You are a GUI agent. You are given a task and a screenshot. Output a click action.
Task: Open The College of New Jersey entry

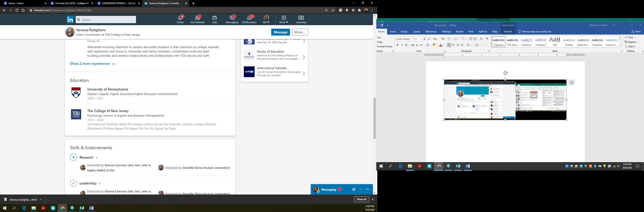tap(108, 111)
